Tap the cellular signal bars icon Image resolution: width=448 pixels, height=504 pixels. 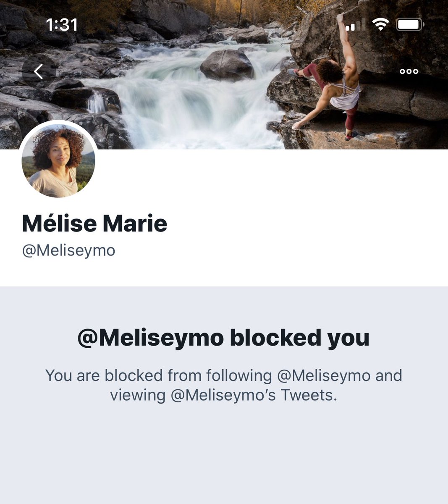click(x=355, y=25)
